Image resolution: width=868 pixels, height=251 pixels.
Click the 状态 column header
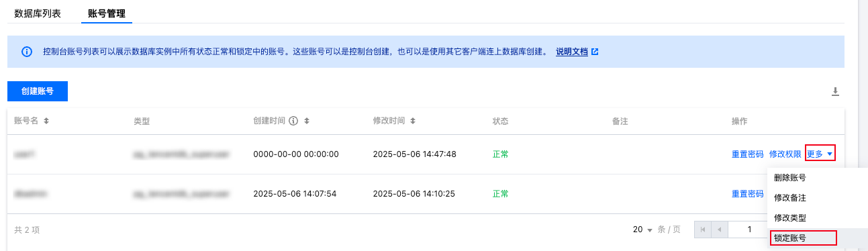coord(501,121)
